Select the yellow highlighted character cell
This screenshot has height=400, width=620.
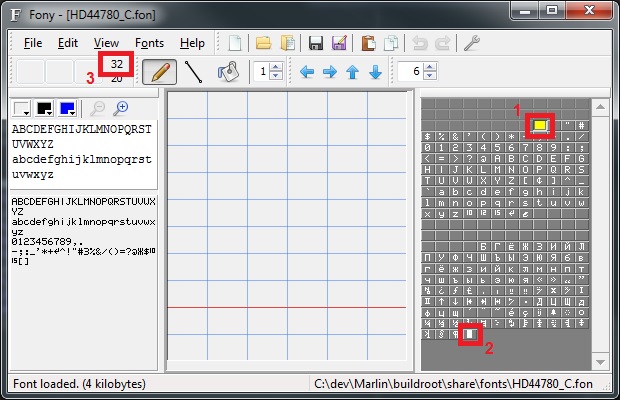tap(541, 125)
